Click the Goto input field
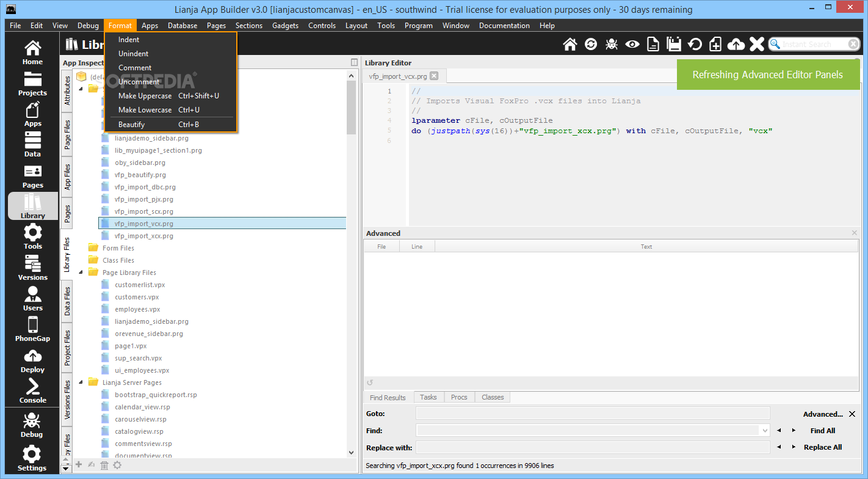The height and width of the screenshot is (479, 868). [593, 414]
